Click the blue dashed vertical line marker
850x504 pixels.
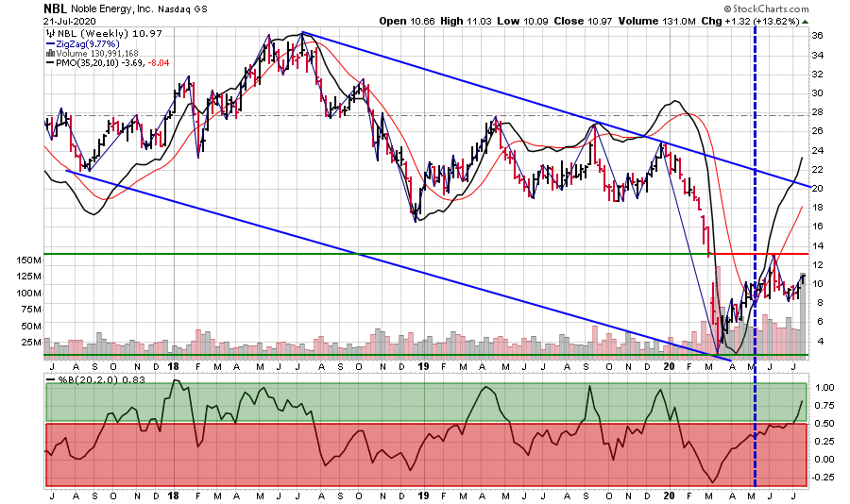pyautogui.click(x=755, y=189)
